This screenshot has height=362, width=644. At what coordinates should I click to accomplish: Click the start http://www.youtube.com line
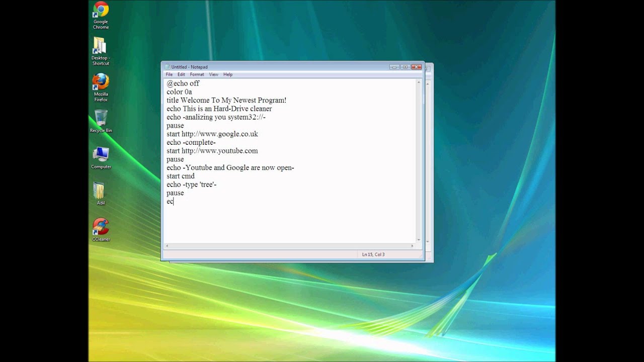(x=212, y=151)
